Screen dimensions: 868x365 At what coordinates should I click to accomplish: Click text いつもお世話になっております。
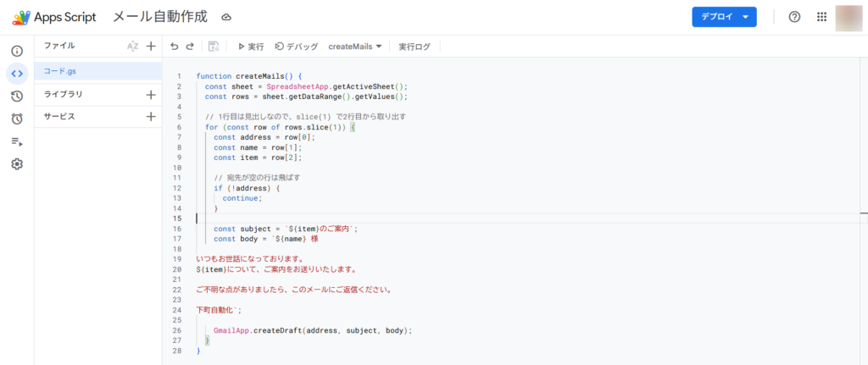(250, 259)
